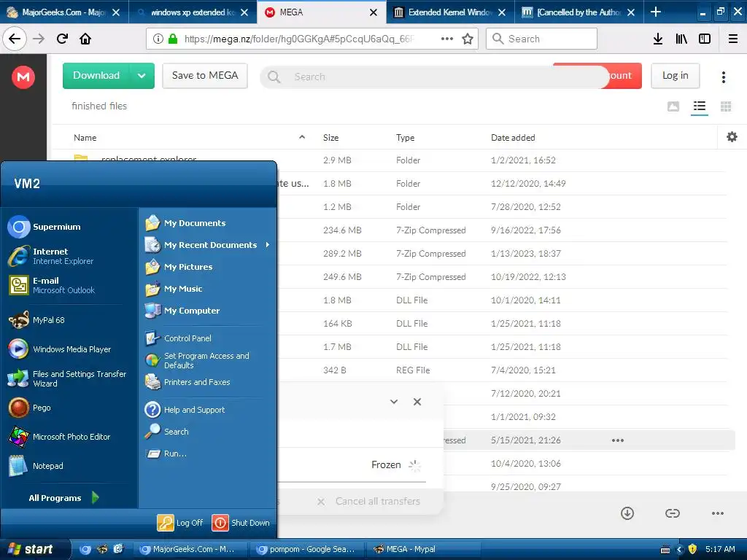Viewport: 747px width, 560px height.
Task: Open Windows Media Player entry
Action: pos(60,349)
